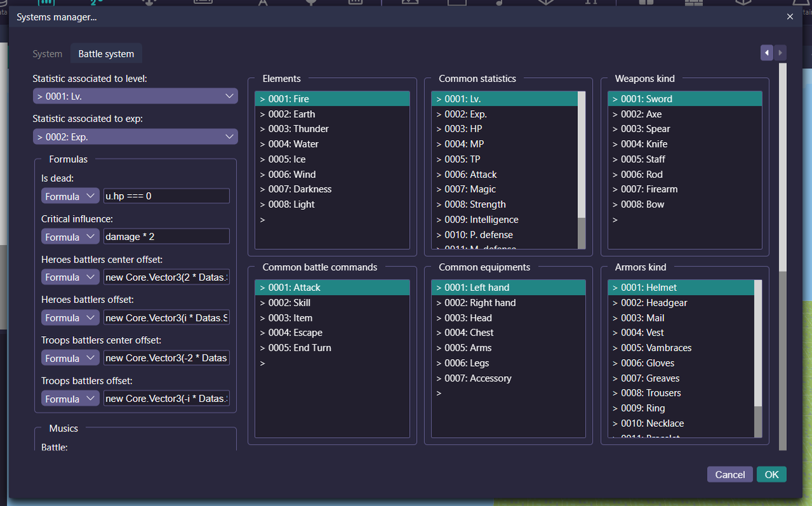The height and width of the screenshot is (506, 812).
Task: Select the Battle system tab
Action: [106, 53]
